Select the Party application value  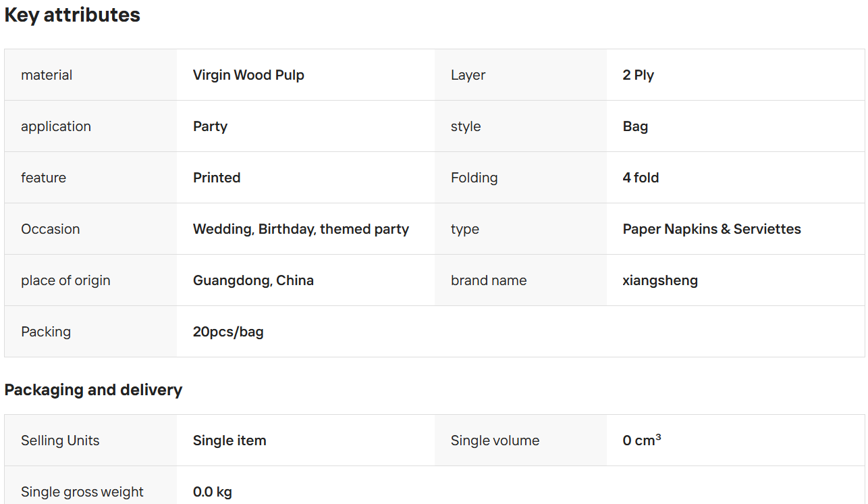[x=210, y=126]
